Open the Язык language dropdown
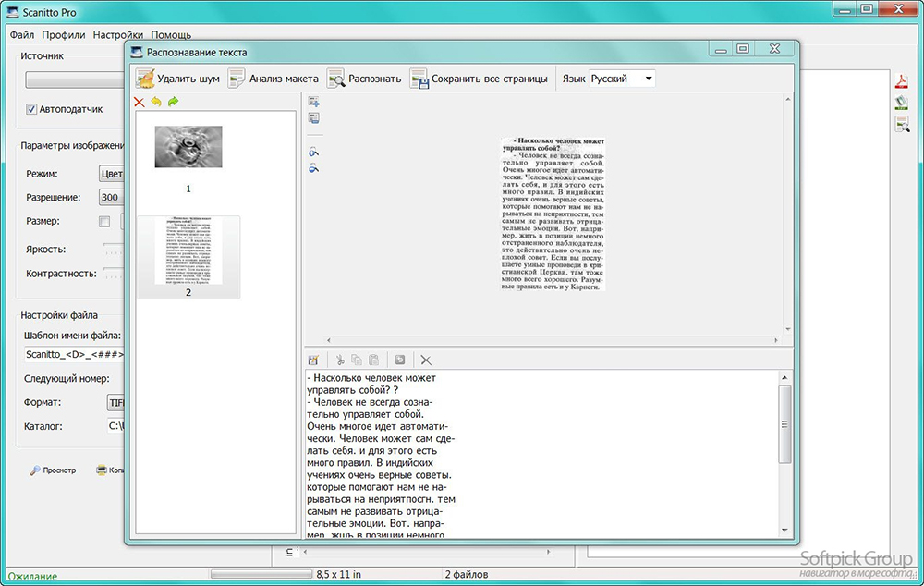This screenshot has width=924, height=586. click(622, 79)
